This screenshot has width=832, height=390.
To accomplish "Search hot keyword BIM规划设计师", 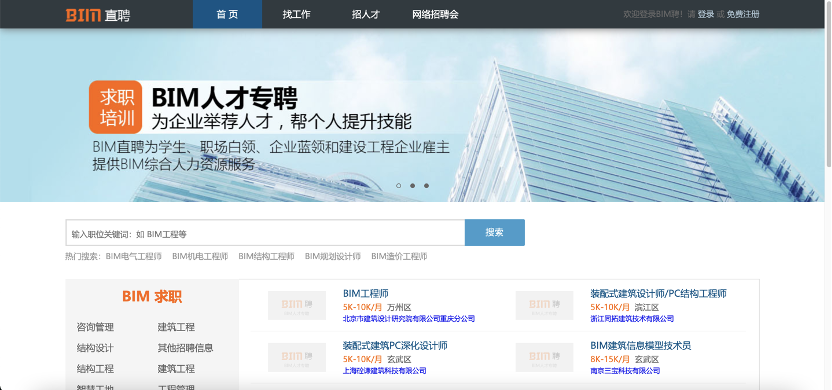I will click(333, 256).
